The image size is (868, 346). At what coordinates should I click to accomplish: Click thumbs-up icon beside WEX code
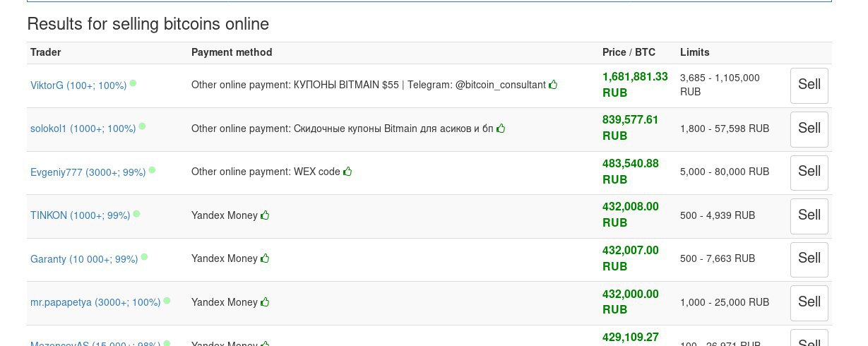pyautogui.click(x=347, y=171)
